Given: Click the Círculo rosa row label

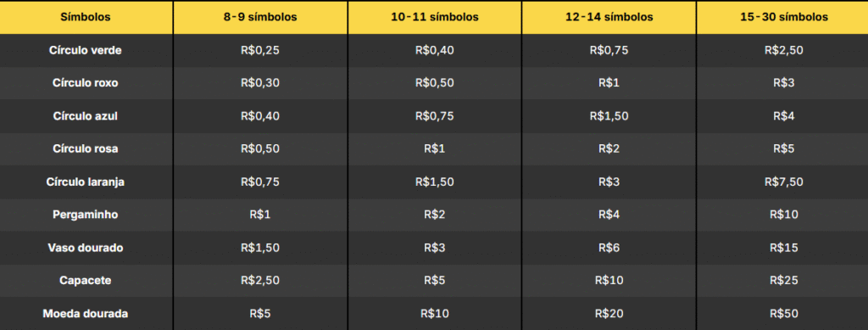Looking at the screenshot, I should pyautogui.click(x=86, y=149).
